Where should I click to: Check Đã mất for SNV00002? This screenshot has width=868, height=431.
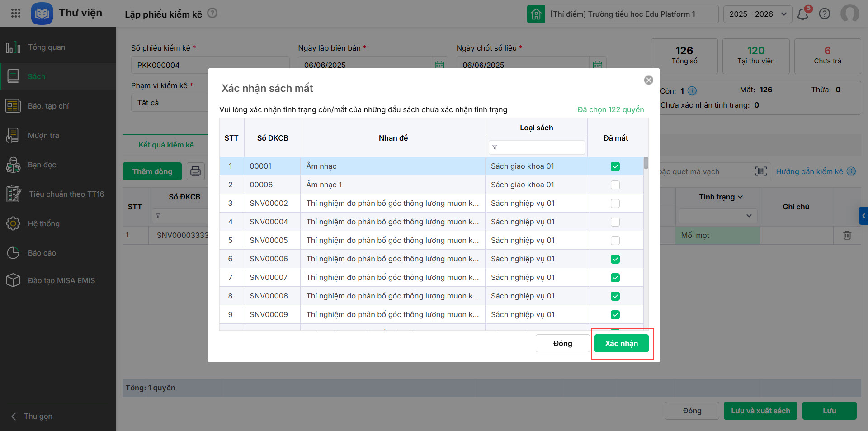pyautogui.click(x=615, y=204)
